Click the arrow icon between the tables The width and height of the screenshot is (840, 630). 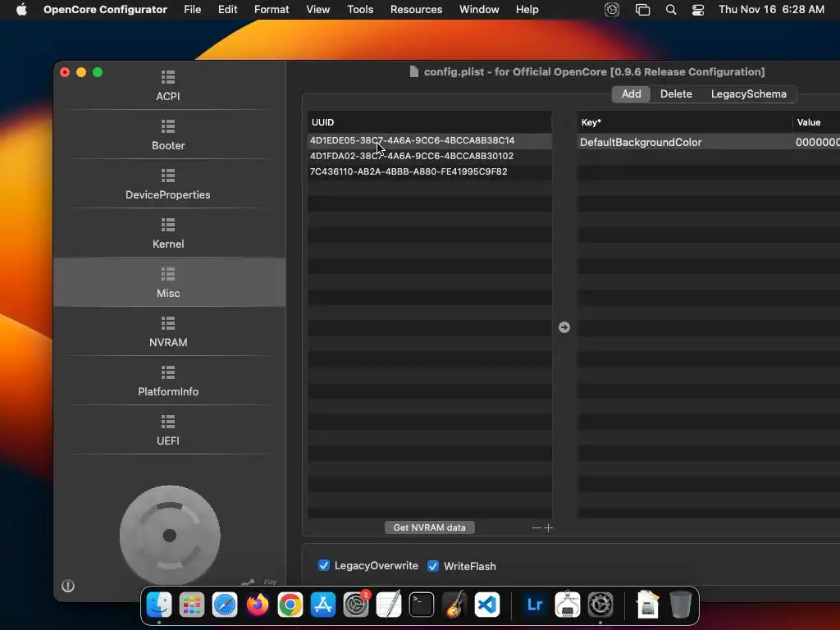[564, 327]
